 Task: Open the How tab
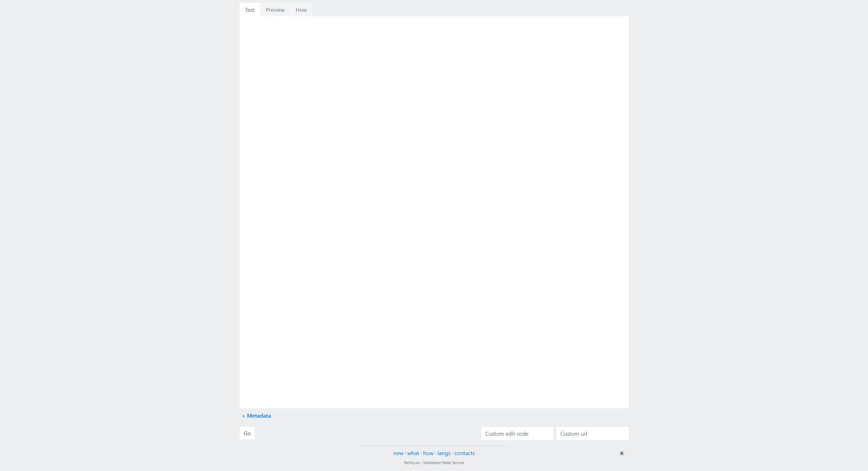301,10
